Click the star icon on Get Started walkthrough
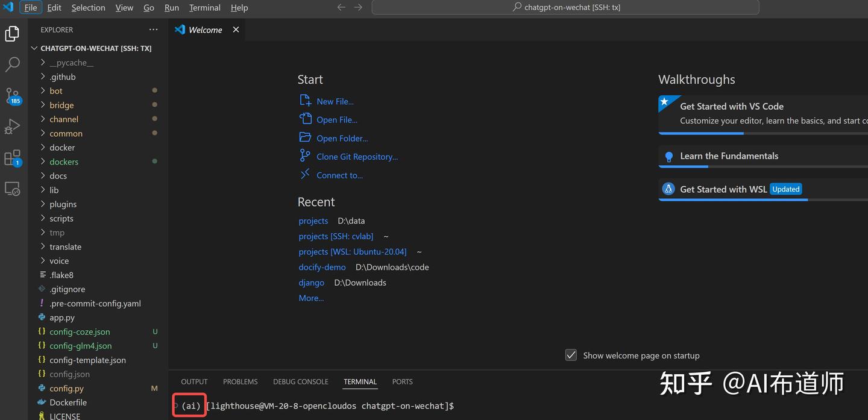Image resolution: width=868 pixels, height=420 pixels. pyautogui.click(x=664, y=102)
